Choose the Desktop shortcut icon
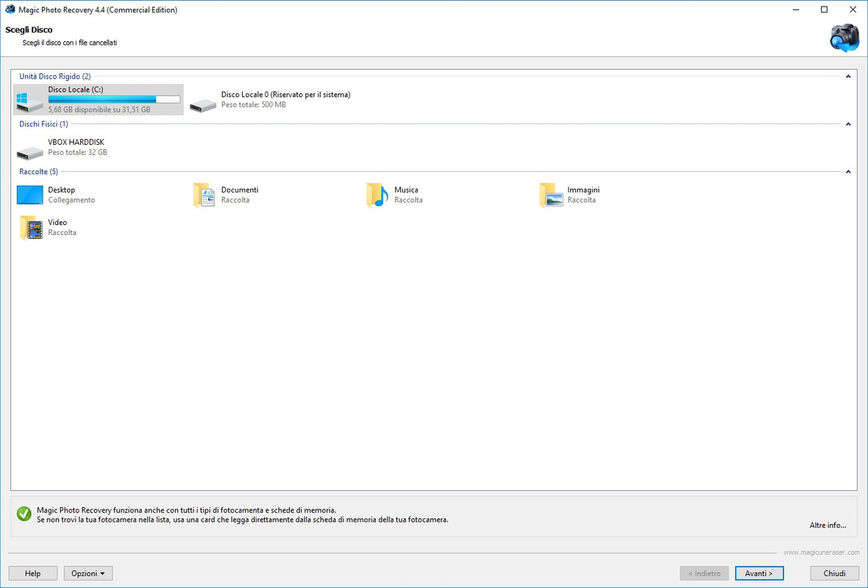The image size is (868, 588). (30, 195)
